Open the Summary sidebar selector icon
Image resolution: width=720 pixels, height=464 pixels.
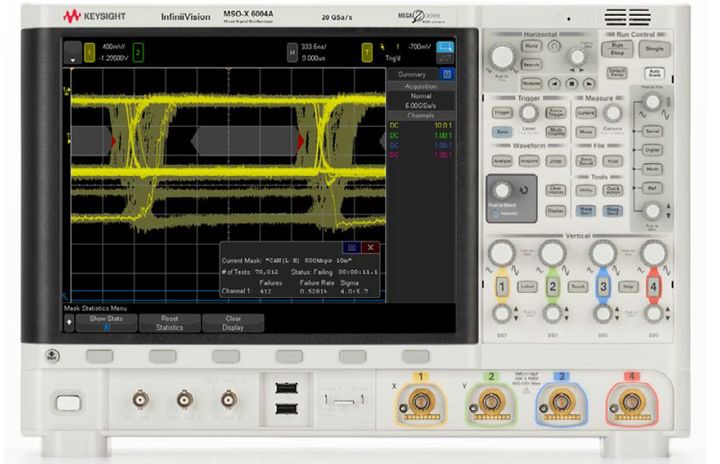[447, 74]
